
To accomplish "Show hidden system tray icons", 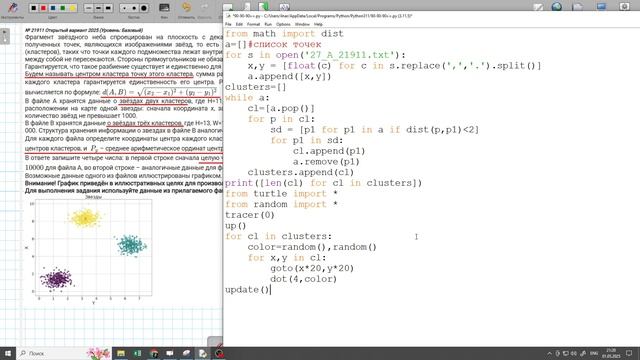I will coord(549,353).
